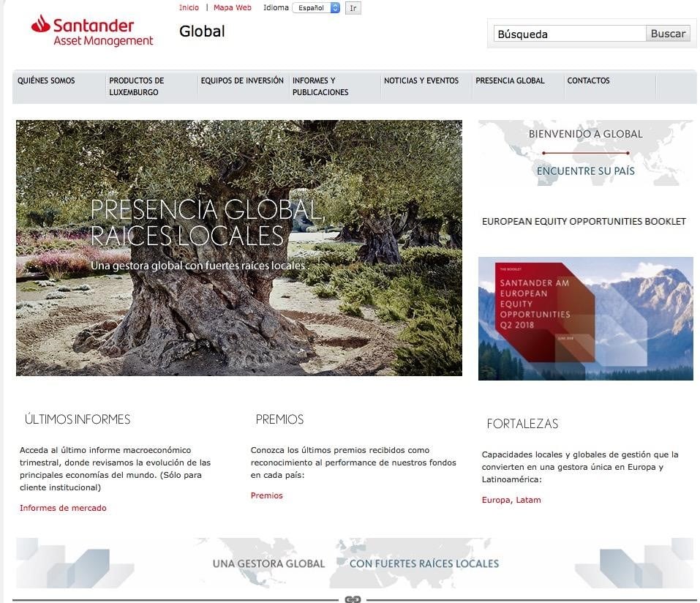This screenshot has height=603, width=700.
Task: Click the Inicio link
Action: (x=189, y=7)
